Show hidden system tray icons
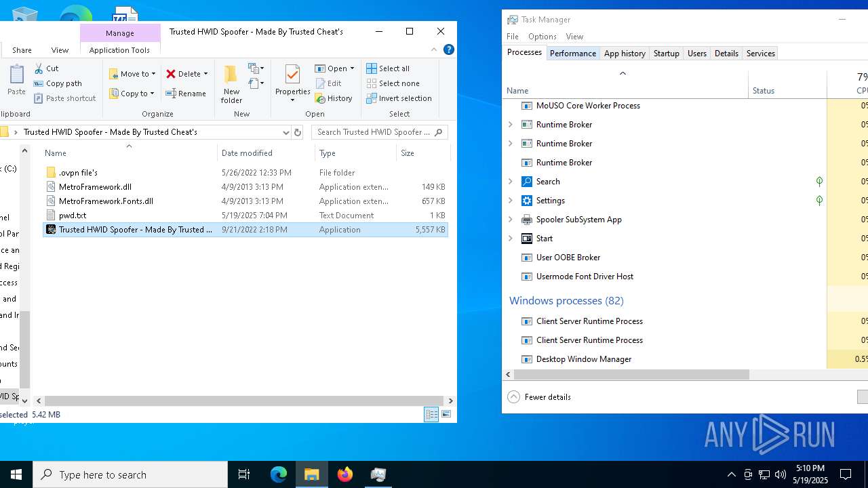This screenshot has height=488, width=868. 731,474
